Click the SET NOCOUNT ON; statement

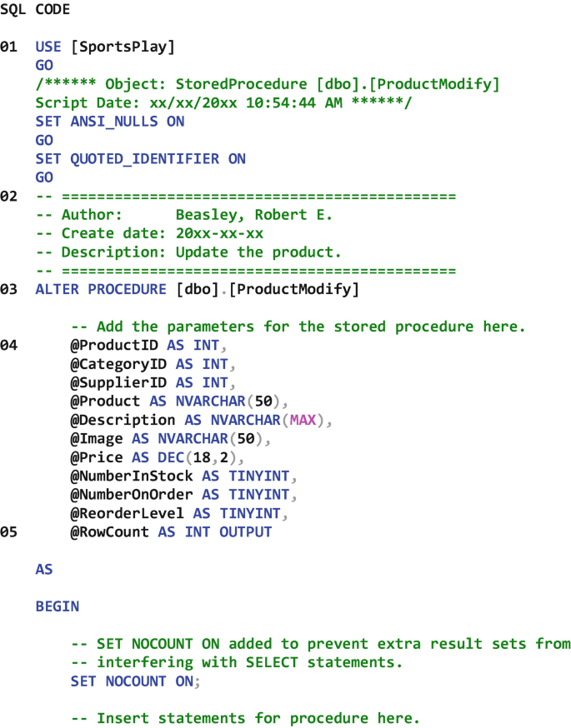pyautogui.click(x=136, y=681)
